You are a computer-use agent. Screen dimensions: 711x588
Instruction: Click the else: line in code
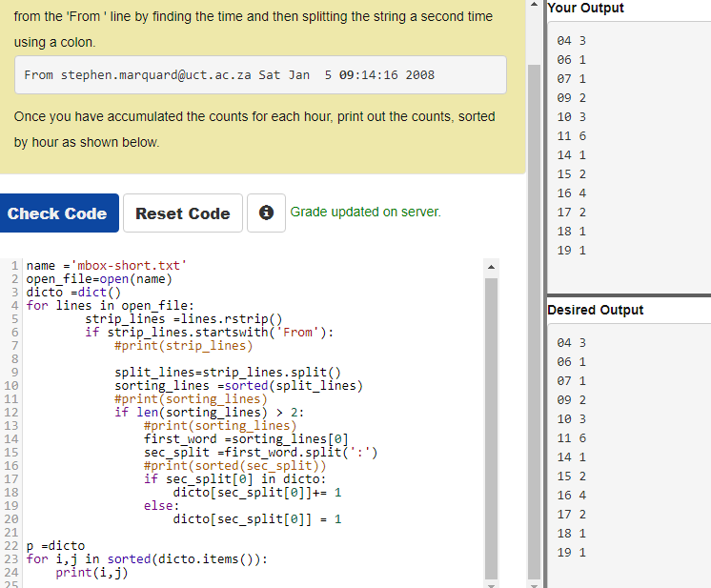[x=161, y=505]
